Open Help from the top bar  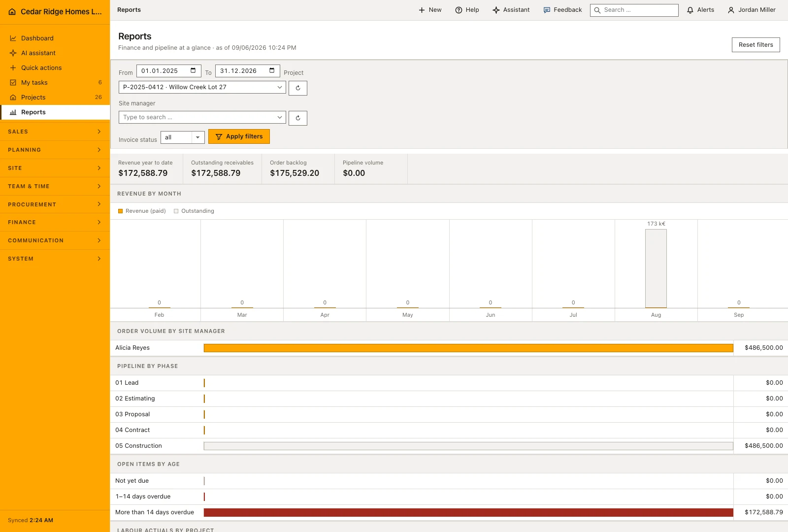point(467,10)
